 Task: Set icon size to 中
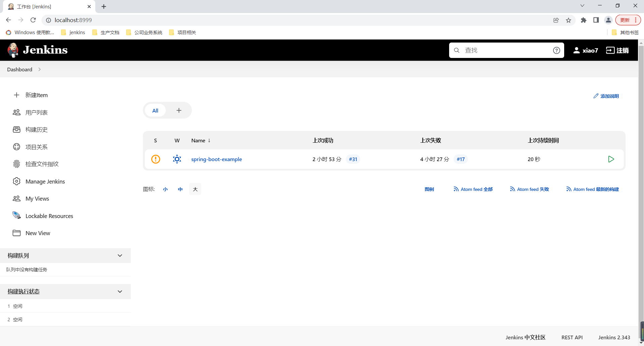click(180, 189)
